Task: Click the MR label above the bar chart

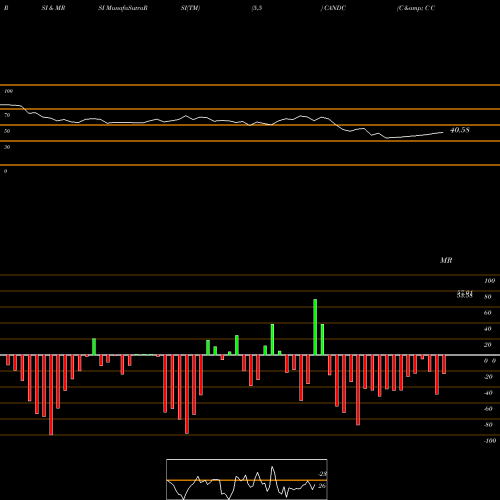Action: (x=446, y=260)
